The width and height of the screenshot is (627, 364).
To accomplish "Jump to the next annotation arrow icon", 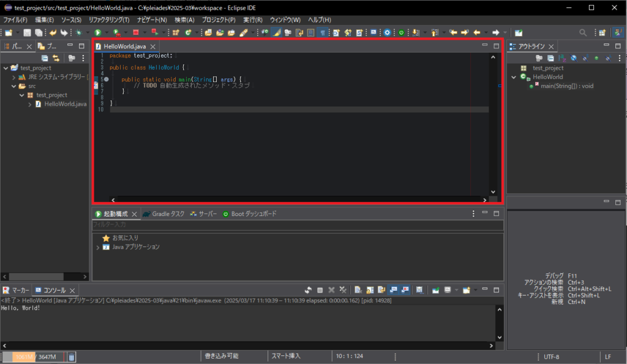I will pos(416,33).
